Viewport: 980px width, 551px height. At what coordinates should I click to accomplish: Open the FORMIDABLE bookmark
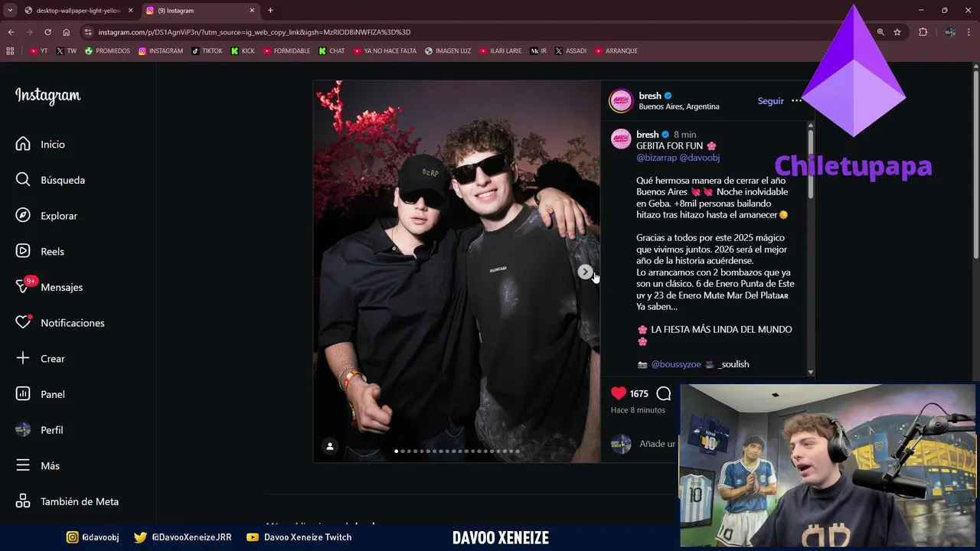click(286, 51)
